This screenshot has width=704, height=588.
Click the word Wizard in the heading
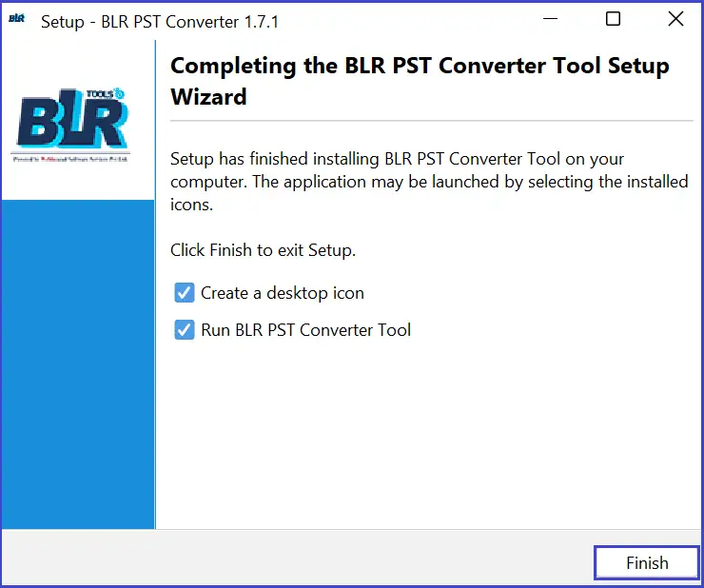pyautogui.click(x=208, y=97)
